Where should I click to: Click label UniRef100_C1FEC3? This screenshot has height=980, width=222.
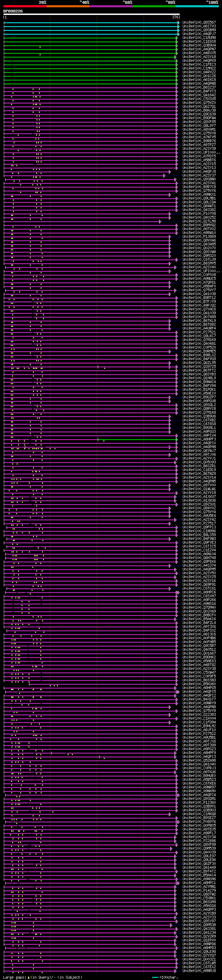tap(199, 64)
